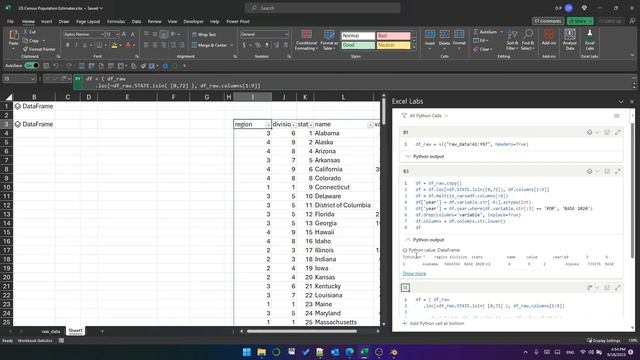Open the region column filter dropdown
The height and width of the screenshot is (360, 640).
pyautogui.click(x=268, y=124)
